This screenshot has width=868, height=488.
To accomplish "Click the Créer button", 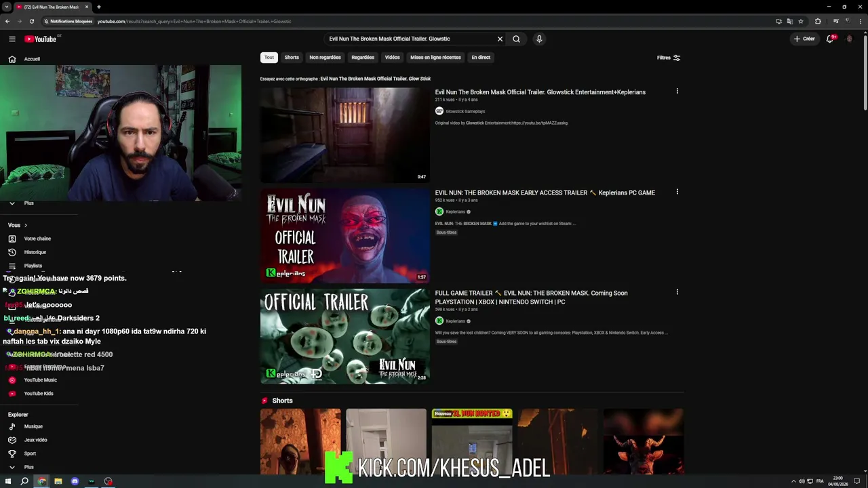I will pyautogui.click(x=804, y=39).
